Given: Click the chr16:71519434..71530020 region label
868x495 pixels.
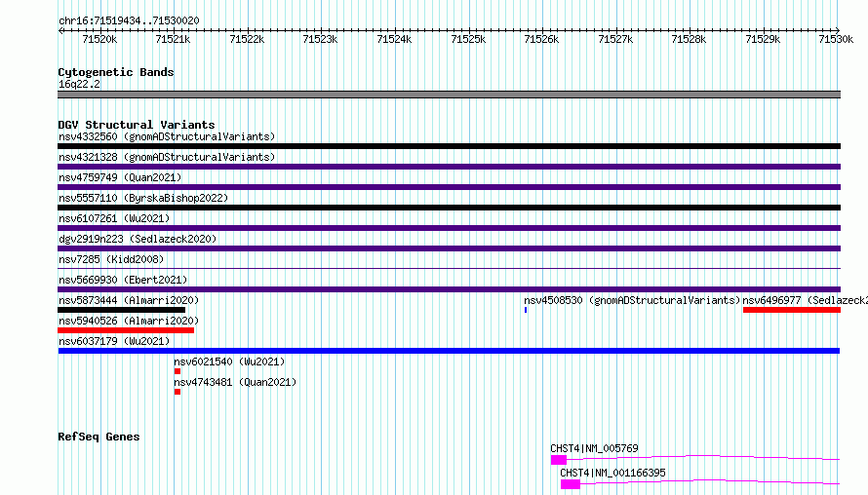Looking at the screenshot, I should tap(129, 20).
